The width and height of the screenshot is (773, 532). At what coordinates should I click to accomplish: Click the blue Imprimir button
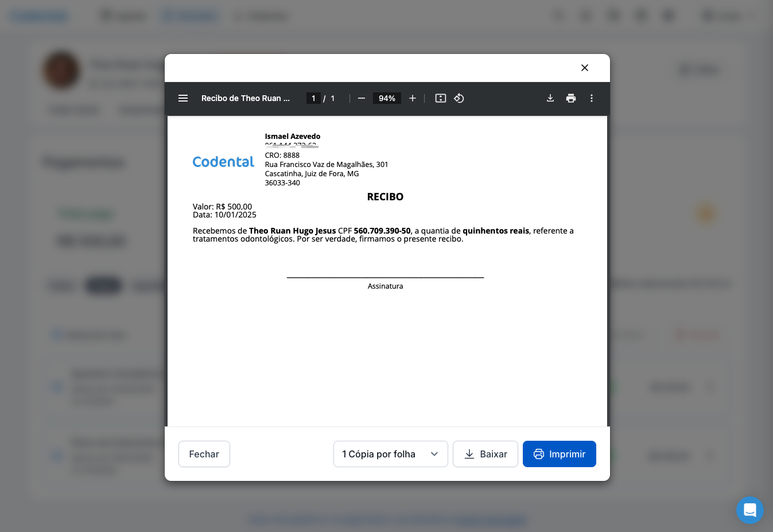coord(559,454)
